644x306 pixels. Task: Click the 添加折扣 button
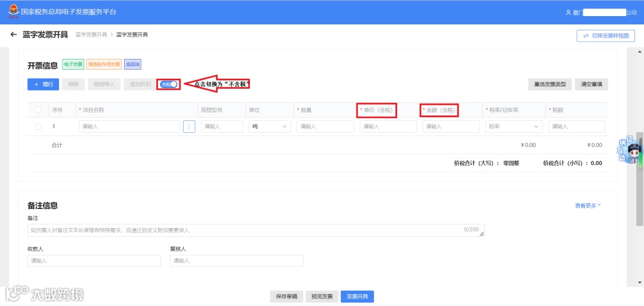[x=140, y=85]
